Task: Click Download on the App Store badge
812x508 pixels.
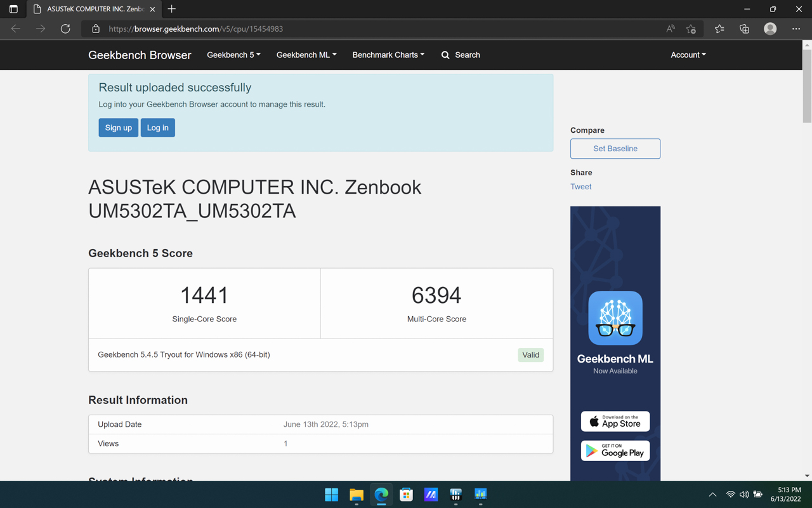Action: tap(615, 421)
